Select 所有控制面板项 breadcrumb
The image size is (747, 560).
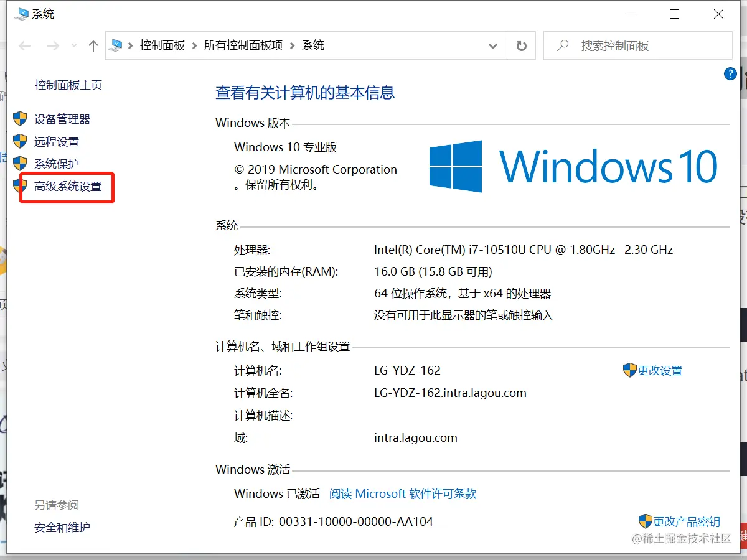[x=243, y=45]
